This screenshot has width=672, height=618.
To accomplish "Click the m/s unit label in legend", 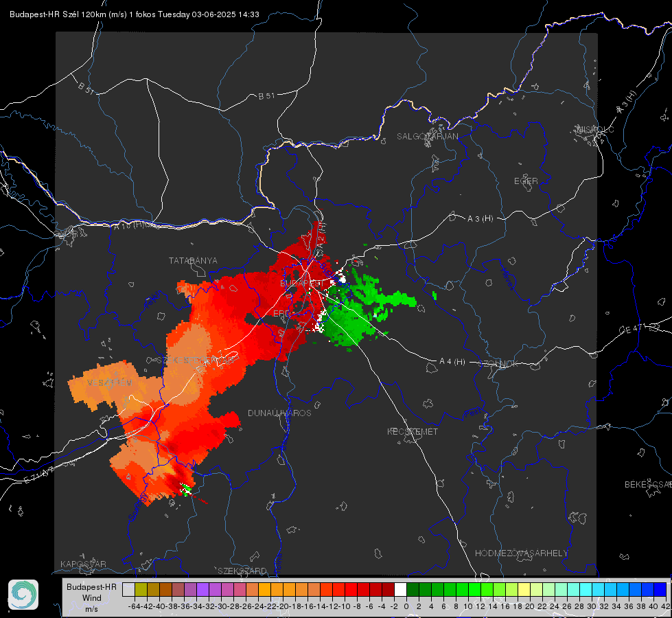I will pyautogui.click(x=91, y=609).
